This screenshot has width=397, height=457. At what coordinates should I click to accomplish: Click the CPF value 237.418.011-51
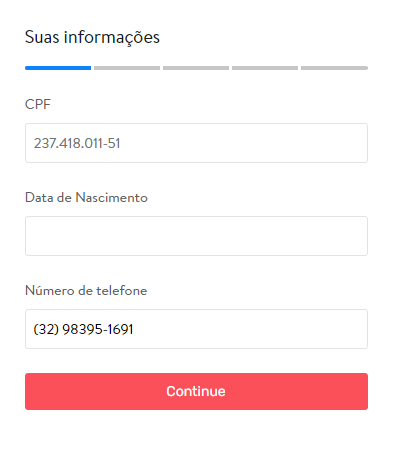pos(77,143)
